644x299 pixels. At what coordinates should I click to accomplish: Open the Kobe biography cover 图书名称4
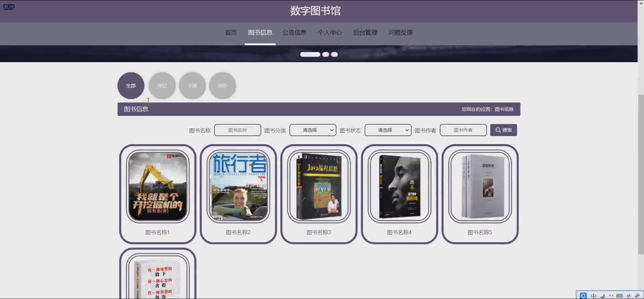click(399, 186)
